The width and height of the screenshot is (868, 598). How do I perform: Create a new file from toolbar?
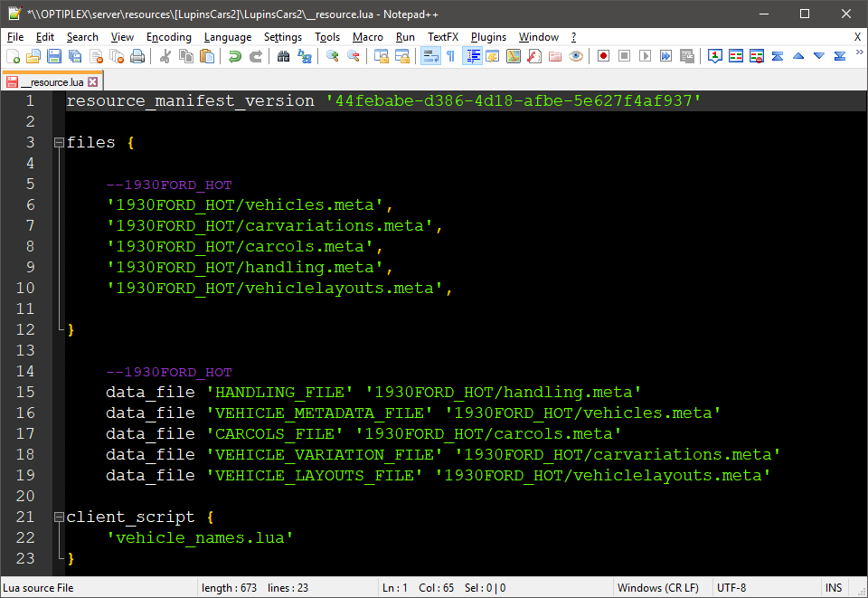pos(13,56)
